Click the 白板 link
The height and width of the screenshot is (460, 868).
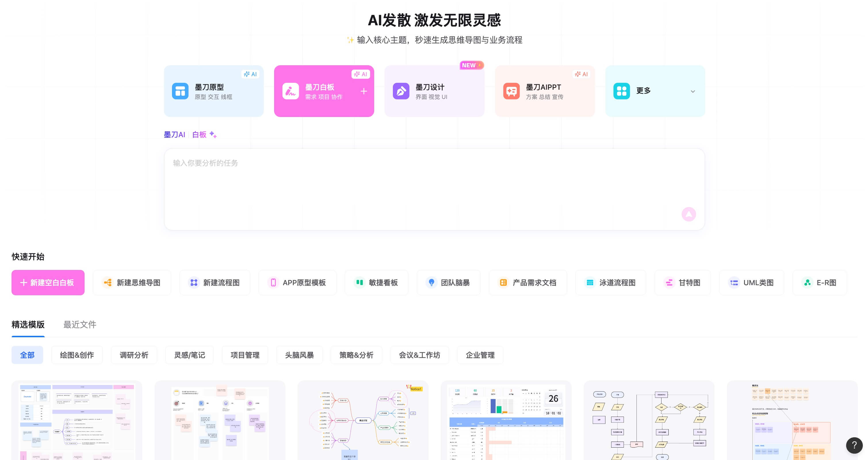point(199,135)
